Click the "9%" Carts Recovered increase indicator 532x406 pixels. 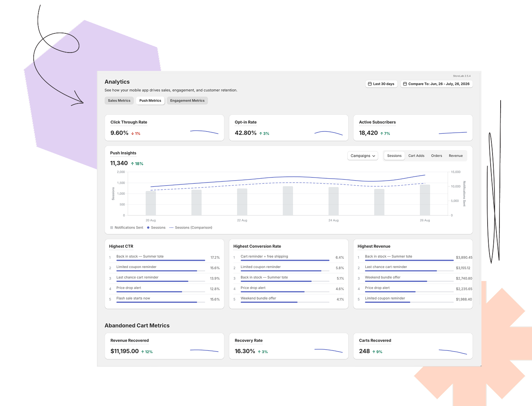(377, 352)
